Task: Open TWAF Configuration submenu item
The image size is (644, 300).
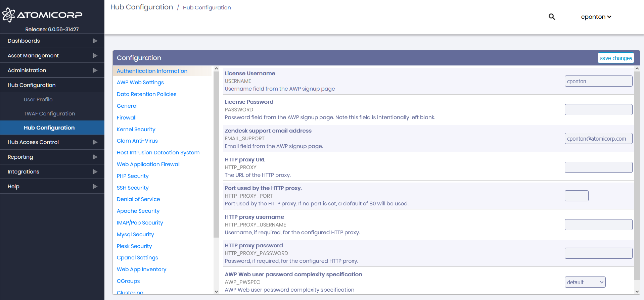Action: (49, 114)
